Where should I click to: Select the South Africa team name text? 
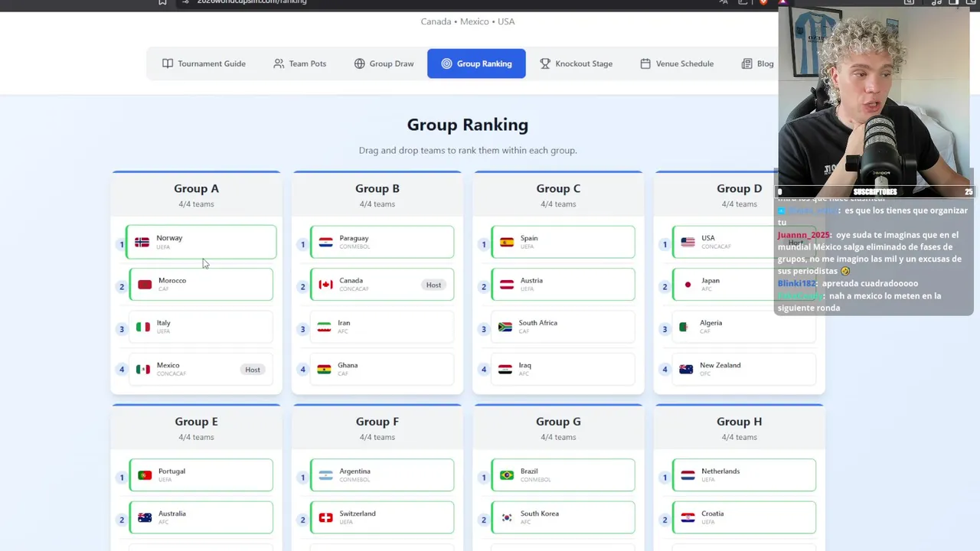(x=538, y=323)
